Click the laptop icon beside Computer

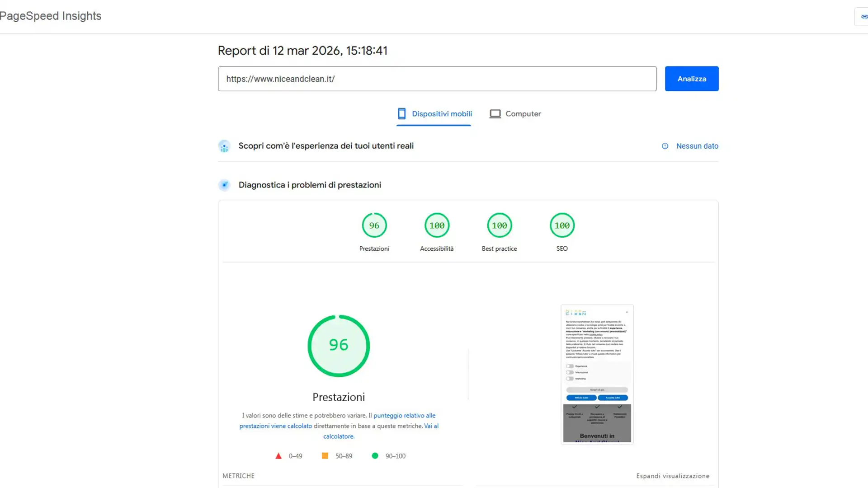tap(495, 114)
